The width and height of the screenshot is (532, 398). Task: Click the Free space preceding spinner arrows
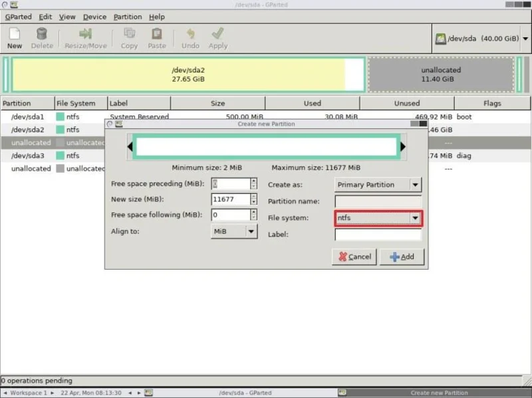click(x=253, y=184)
